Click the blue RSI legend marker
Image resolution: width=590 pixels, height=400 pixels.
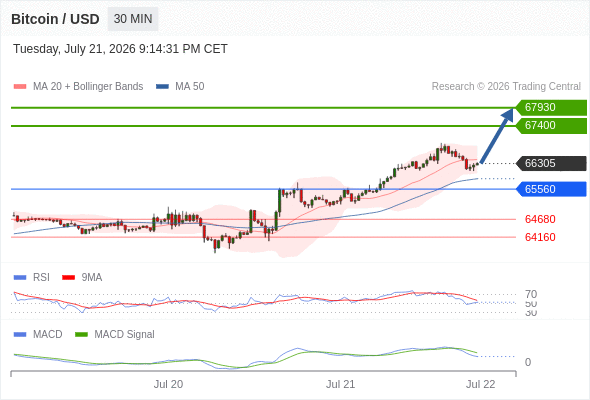(20, 278)
